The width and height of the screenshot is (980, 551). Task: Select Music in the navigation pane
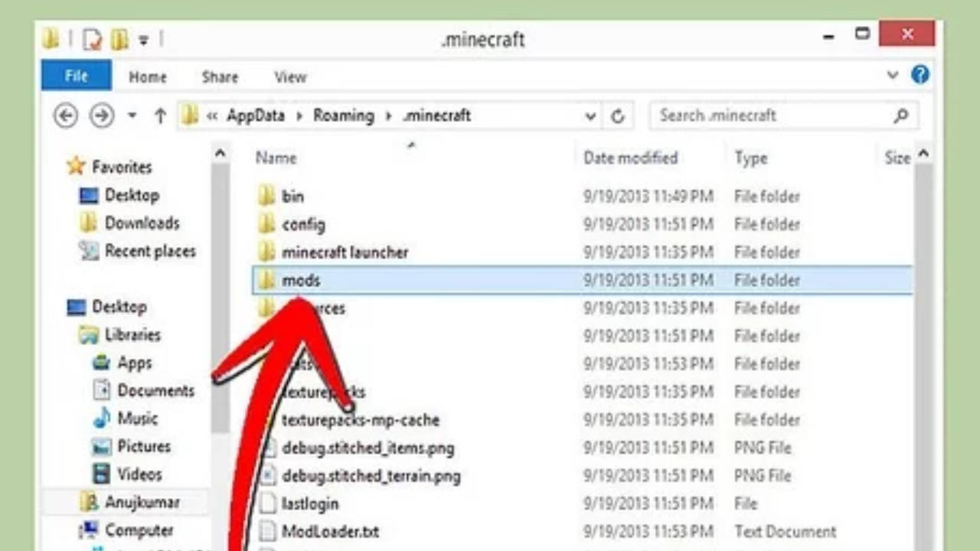tap(137, 419)
